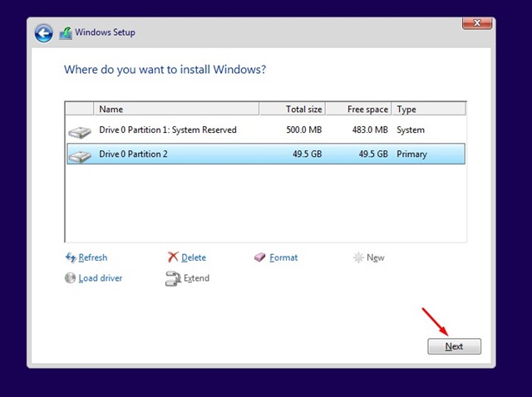Image resolution: width=532 pixels, height=397 pixels.
Task: Click Partition 2's 49.5 GB total size
Action: coord(307,154)
